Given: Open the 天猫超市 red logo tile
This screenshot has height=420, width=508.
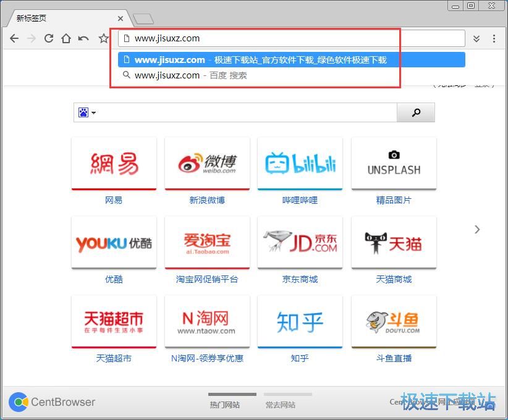Looking at the screenshot, I should (114, 322).
